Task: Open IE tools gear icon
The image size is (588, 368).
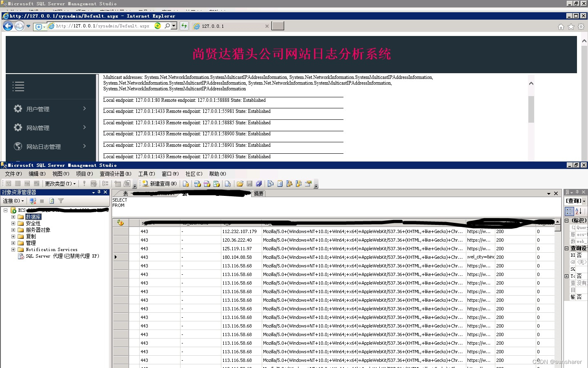Action: [x=581, y=27]
